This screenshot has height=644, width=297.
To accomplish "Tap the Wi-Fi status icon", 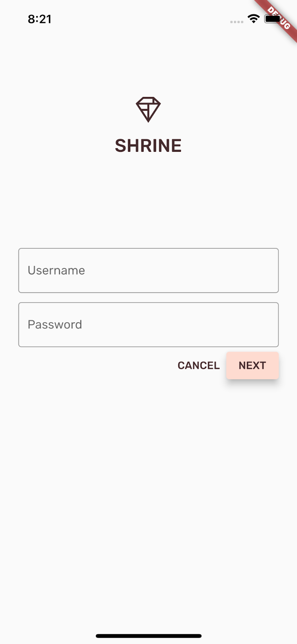I will click(254, 19).
